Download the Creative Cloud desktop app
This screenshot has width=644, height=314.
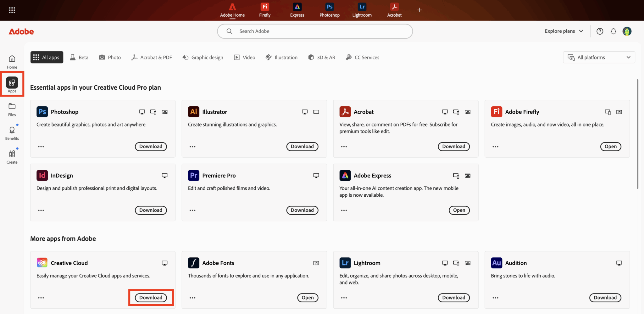[x=151, y=297]
